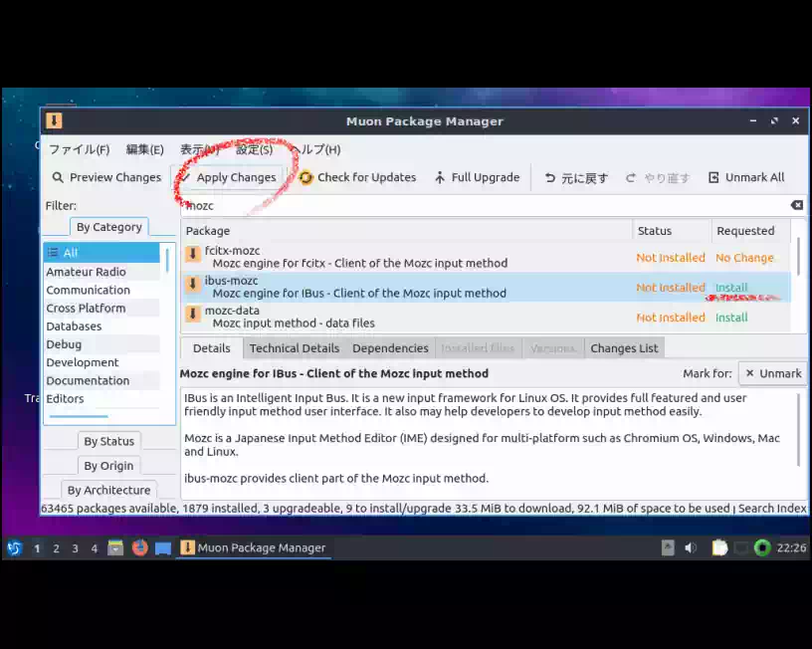The width and height of the screenshot is (812, 649).
Task: Click the Full Upgrade arrow icon
Action: click(440, 177)
